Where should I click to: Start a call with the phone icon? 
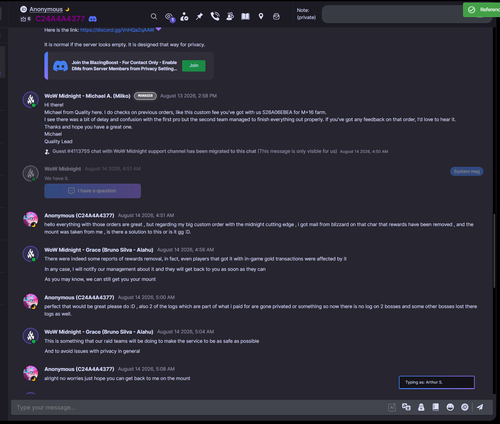tap(215, 16)
